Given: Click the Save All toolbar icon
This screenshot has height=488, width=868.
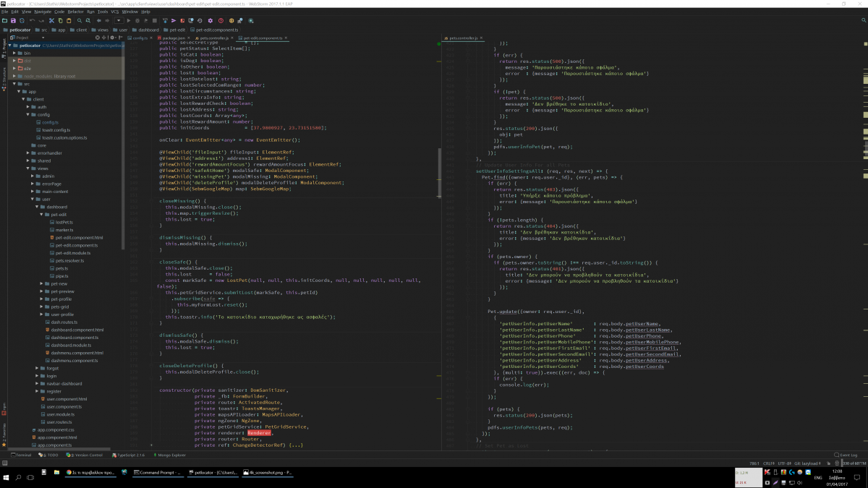Looking at the screenshot, I should pos(13,20).
